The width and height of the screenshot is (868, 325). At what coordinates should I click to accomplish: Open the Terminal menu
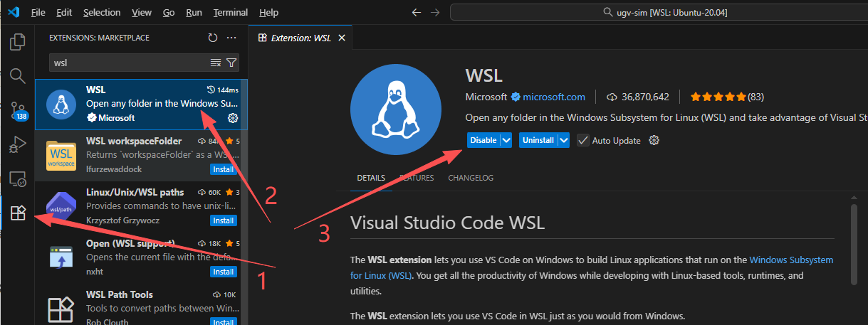point(231,13)
